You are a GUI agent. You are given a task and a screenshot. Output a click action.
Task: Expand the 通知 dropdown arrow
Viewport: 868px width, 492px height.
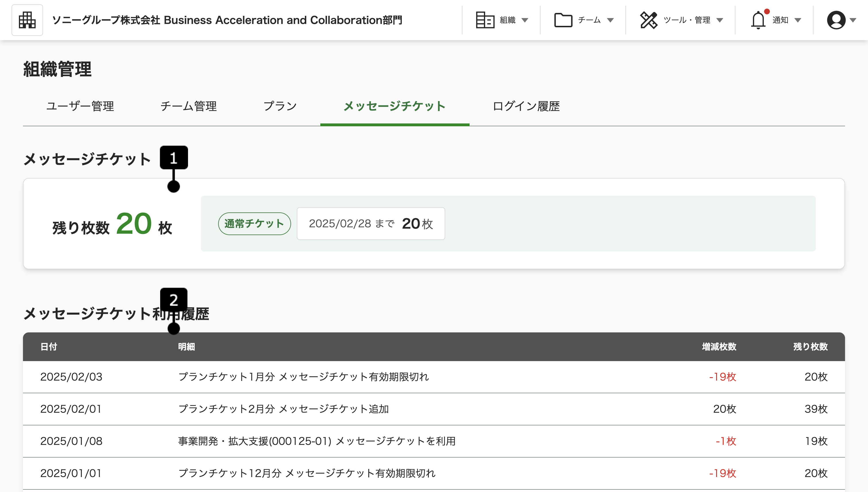(x=798, y=20)
